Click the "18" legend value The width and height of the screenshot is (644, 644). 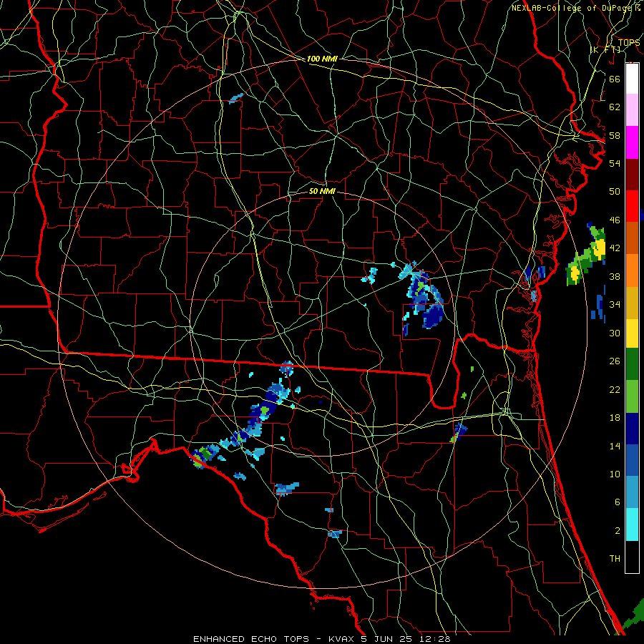pyautogui.click(x=615, y=418)
